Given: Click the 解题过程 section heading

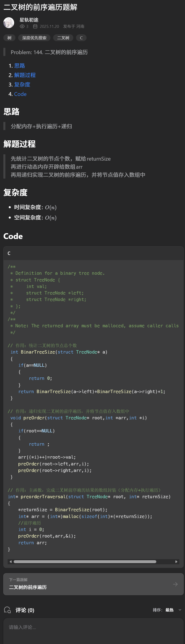Looking at the screenshot, I should click(x=20, y=144).
